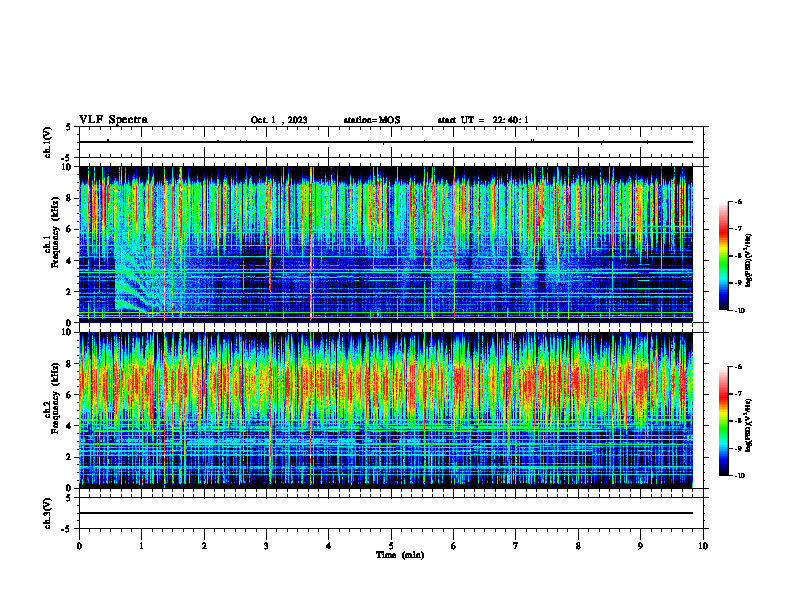Click the red 6–7 kHz band in ch.2 spectrogram

click(x=385, y=381)
